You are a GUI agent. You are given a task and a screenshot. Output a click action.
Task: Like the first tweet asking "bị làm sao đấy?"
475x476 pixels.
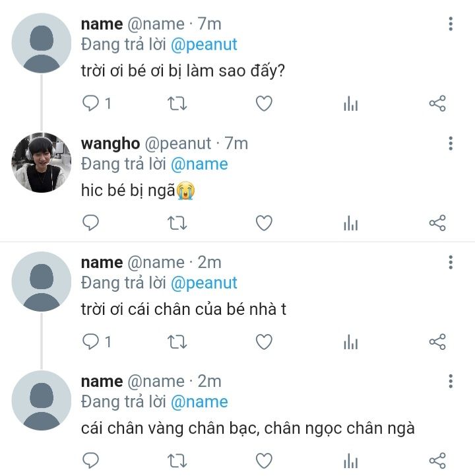coord(264,103)
